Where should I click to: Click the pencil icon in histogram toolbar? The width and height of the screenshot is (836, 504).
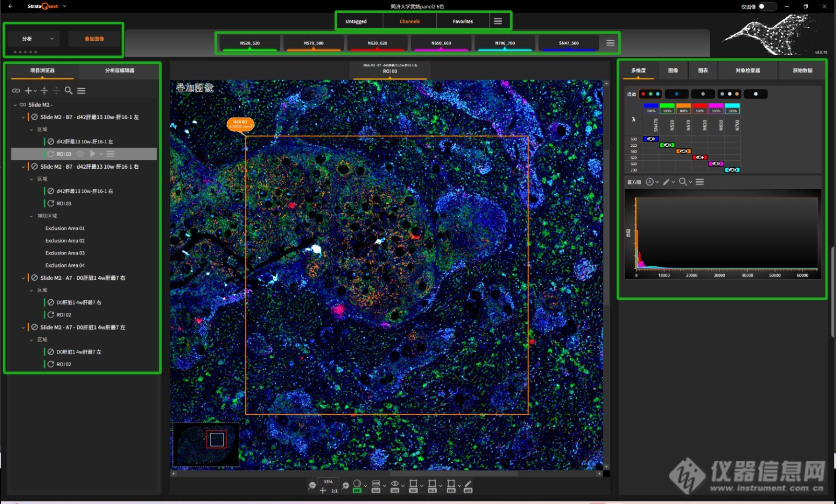[x=666, y=182]
